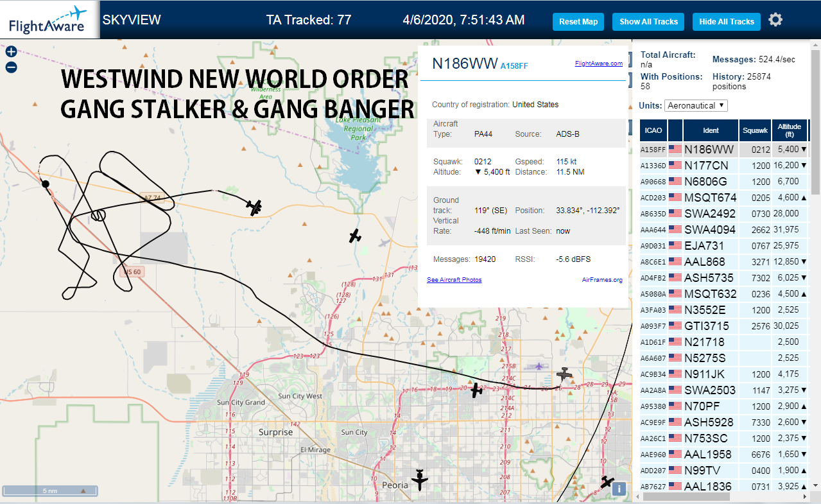This screenshot has height=504, width=821.
Task: Select the small plane icon near marker 131
Action: (x=355, y=236)
